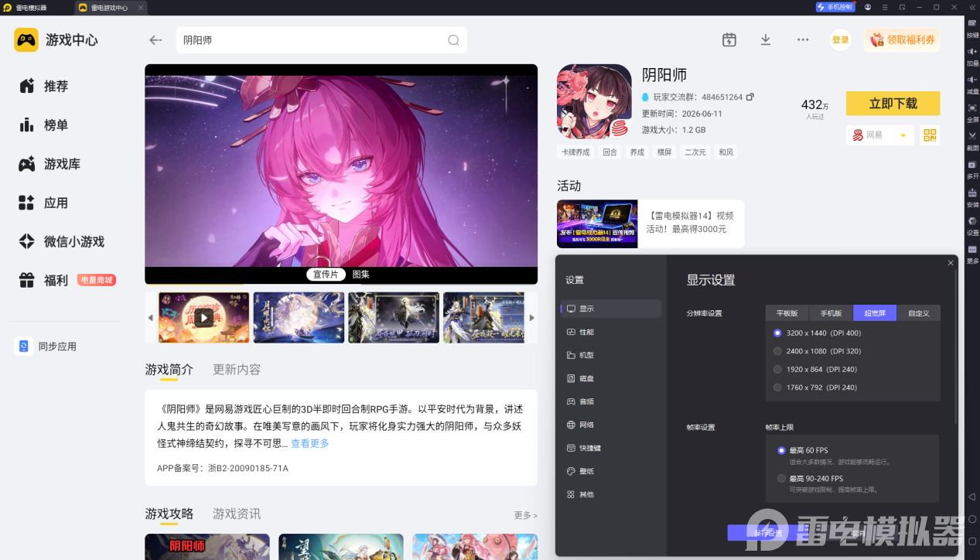Open the 雷电模拟器14 video activity banner
980x560 pixels.
650,224
